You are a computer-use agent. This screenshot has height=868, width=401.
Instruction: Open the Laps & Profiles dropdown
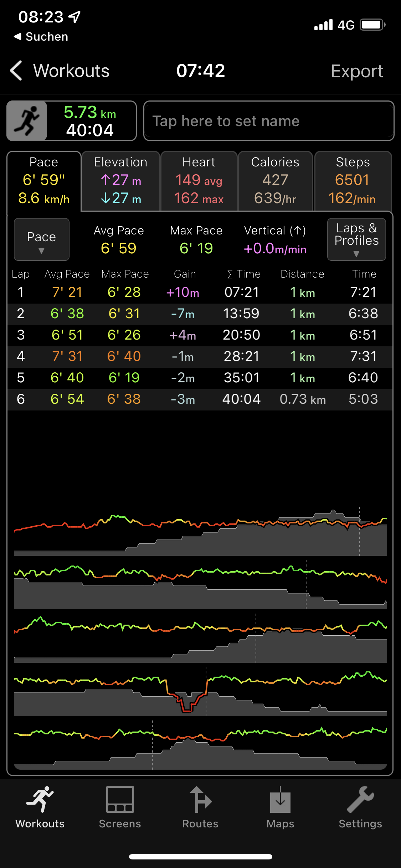pyautogui.click(x=356, y=239)
